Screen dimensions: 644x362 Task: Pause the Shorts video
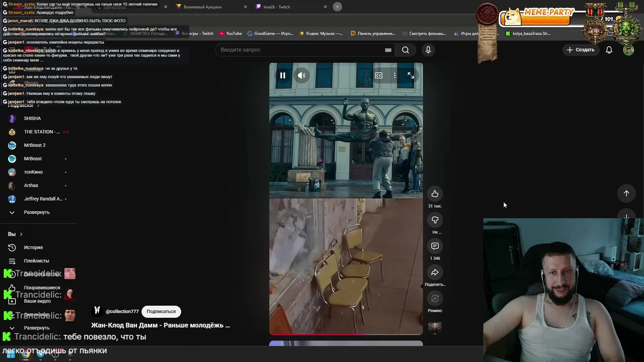[x=283, y=75]
